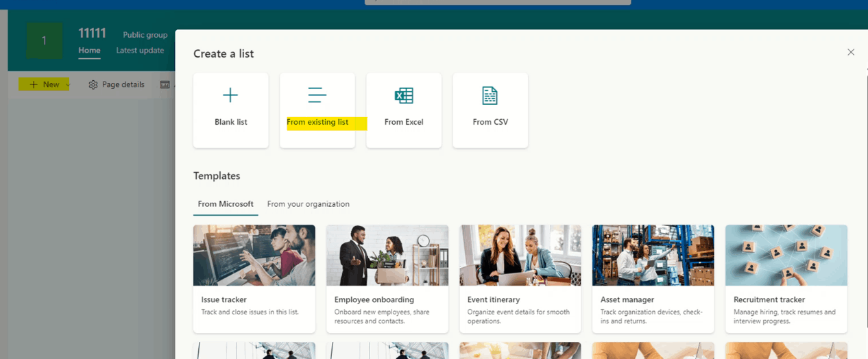
Task: Click the 11111 site title
Action: click(x=92, y=33)
